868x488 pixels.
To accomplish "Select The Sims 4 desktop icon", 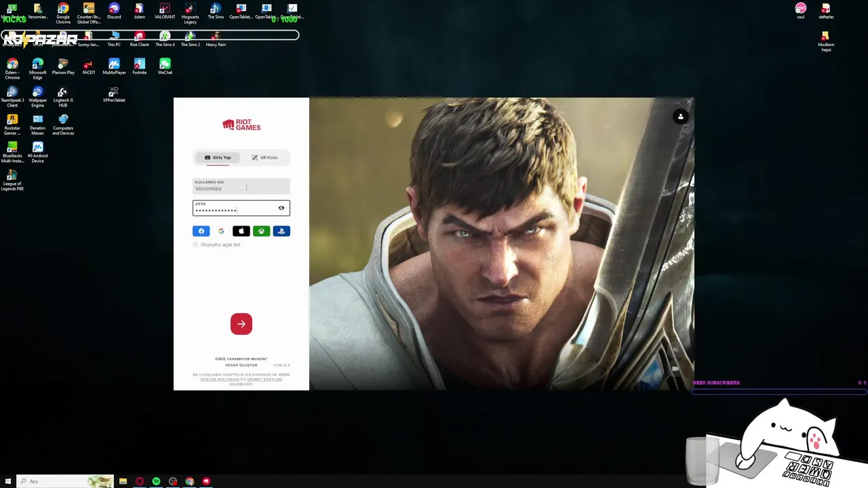I will tap(165, 39).
